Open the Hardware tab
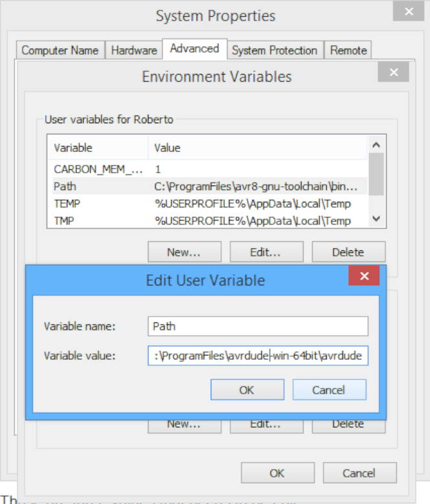Screen dimensions: 430x504 134,50
